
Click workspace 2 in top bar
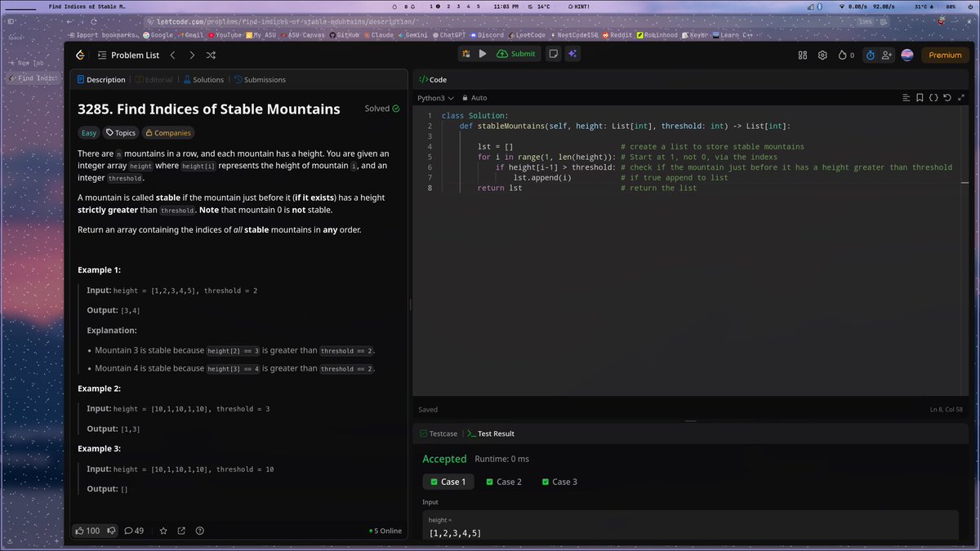[447, 7]
